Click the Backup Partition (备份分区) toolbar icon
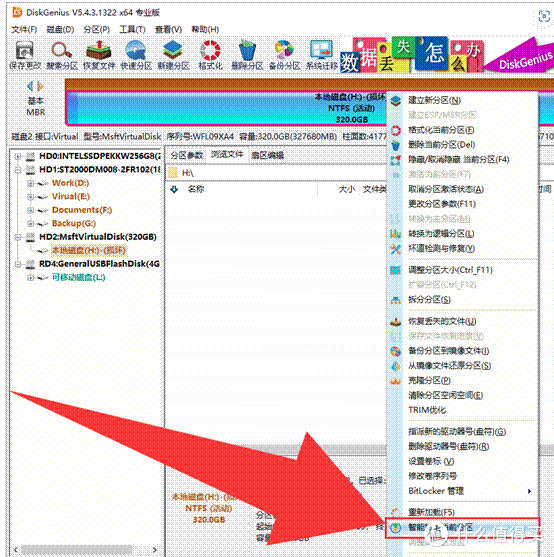This screenshot has width=554, height=557. click(x=284, y=55)
